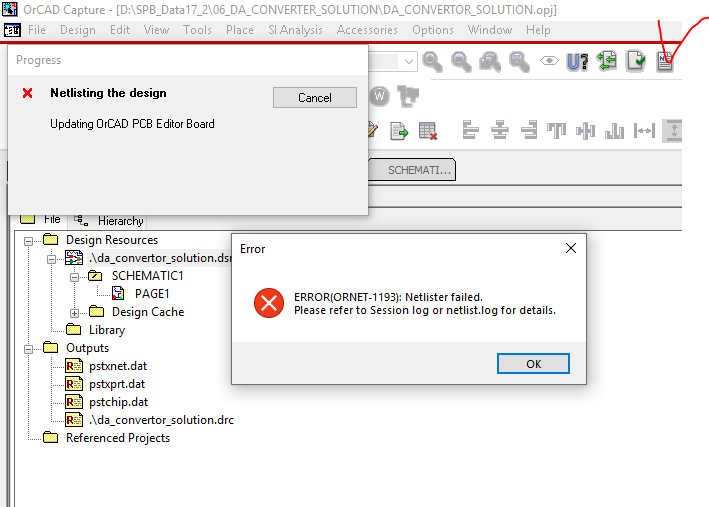The image size is (709, 507).
Task: Open the Edit menu
Action: pos(120,30)
